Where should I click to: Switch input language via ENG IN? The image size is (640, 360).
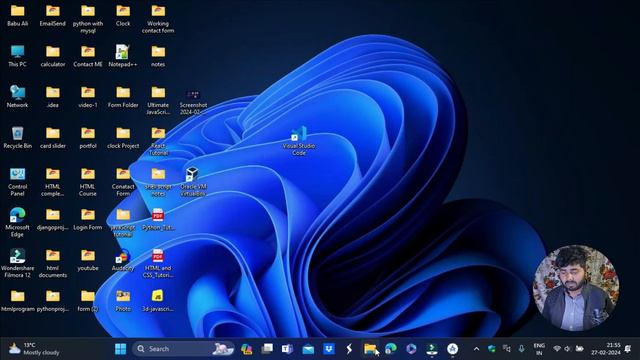[x=539, y=349]
